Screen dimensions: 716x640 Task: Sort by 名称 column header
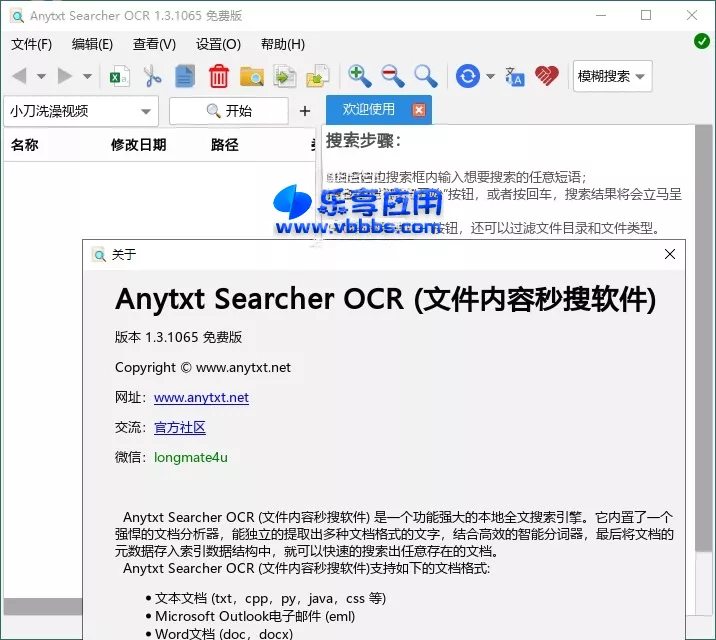[x=25, y=145]
